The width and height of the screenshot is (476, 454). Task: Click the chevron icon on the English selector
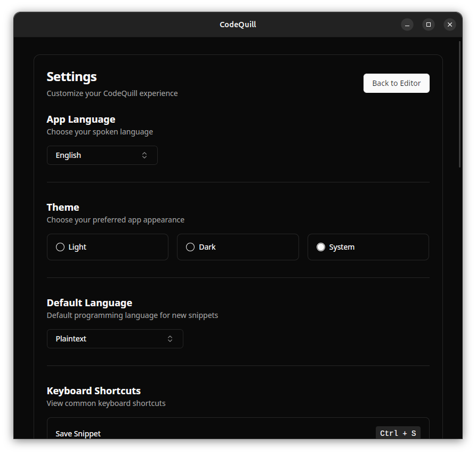click(x=144, y=155)
